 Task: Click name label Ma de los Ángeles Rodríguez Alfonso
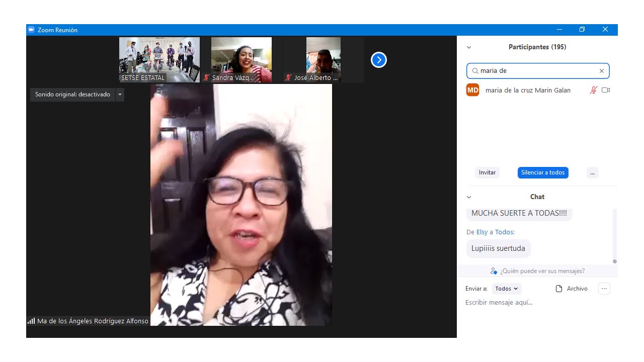93,321
